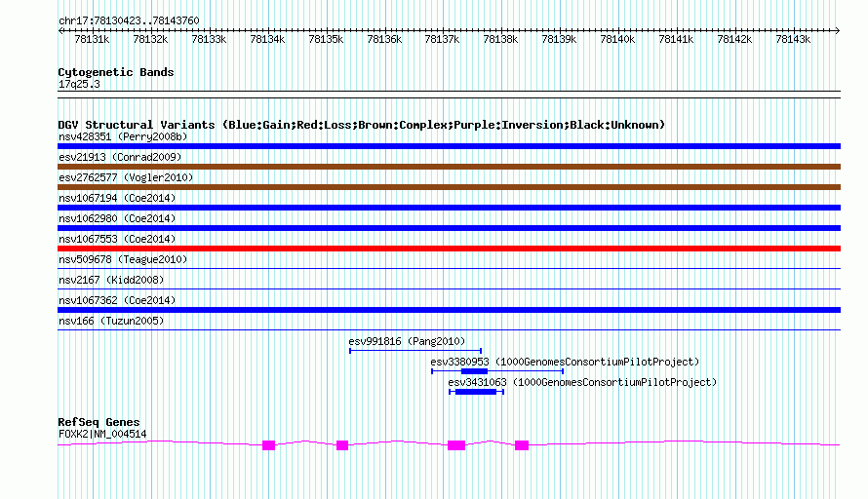Image resolution: width=868 pixels, height=499 pixels.
Task: Open the esv3380953 1000Genomes variant label
Action: [566, 362]
